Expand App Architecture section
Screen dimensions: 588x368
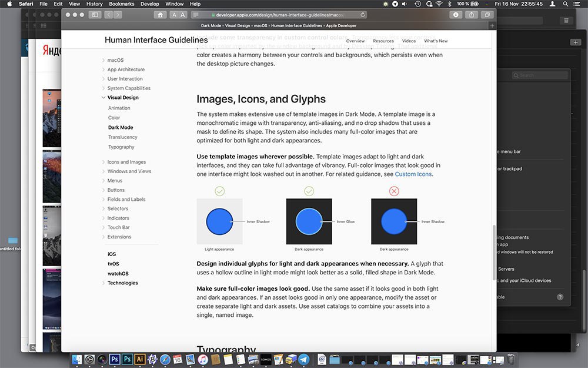[x=103, y=69]
